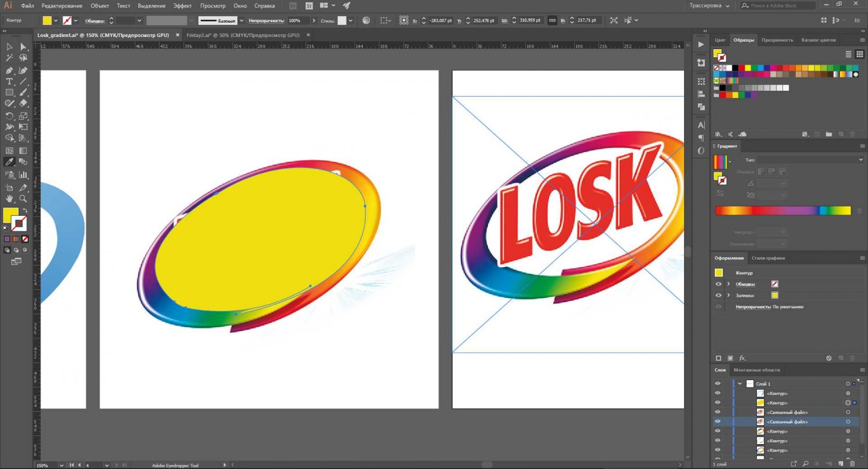Open the fill color dropdown in control bar
The height and width of the screenshot is (469, 868).
coord(56,20)
